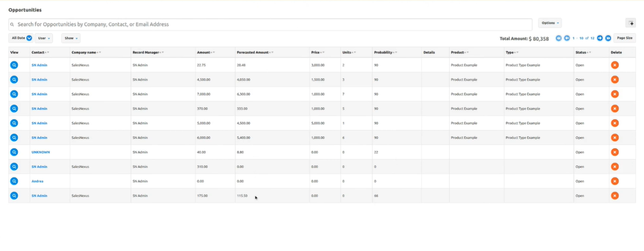View the opportunity with amount 22.75
The image size is (644, 251).
[14, 65]
